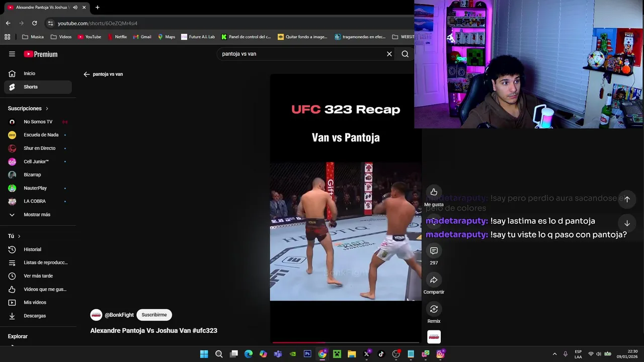Click the site information icon in the address bar
The image size is (644, 362).
click(x=50, y=23)
